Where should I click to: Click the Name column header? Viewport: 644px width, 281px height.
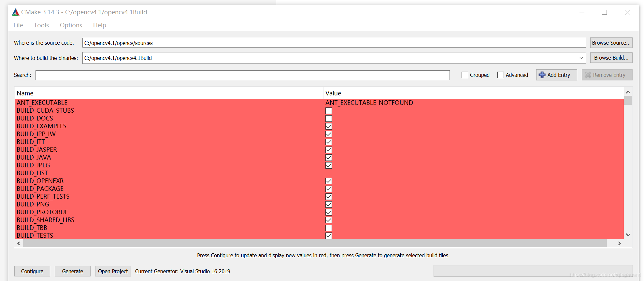click(169, 93)
